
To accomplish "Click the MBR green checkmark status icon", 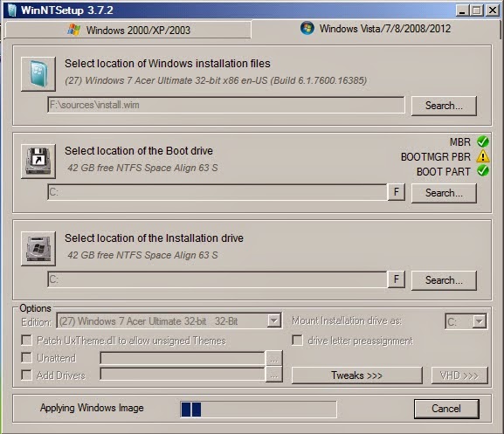I will point(482,141).
